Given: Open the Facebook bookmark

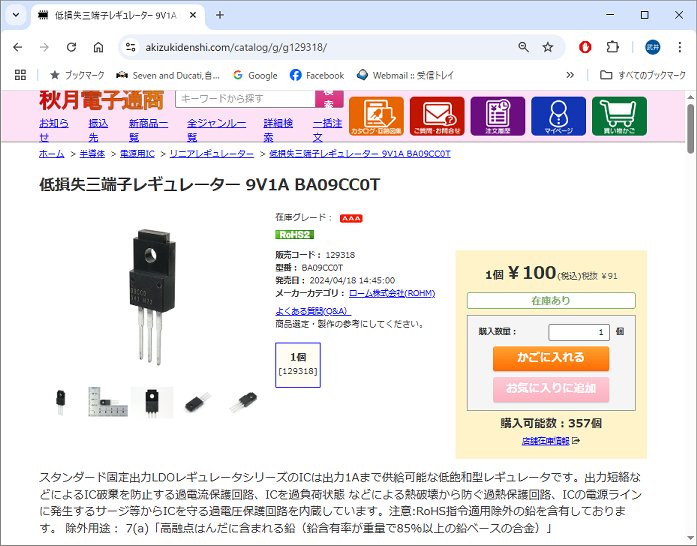Looking at the screenshot, I should tap(317, 75).
